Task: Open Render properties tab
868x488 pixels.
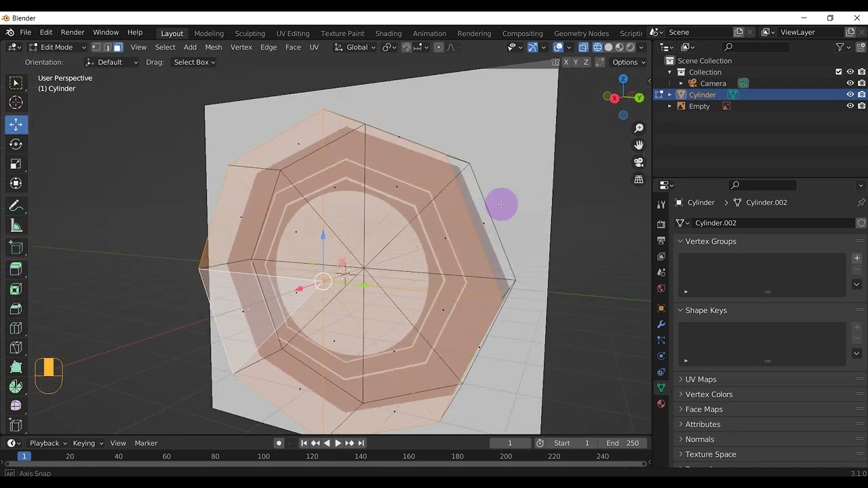Action: click(x=661, y=224)
